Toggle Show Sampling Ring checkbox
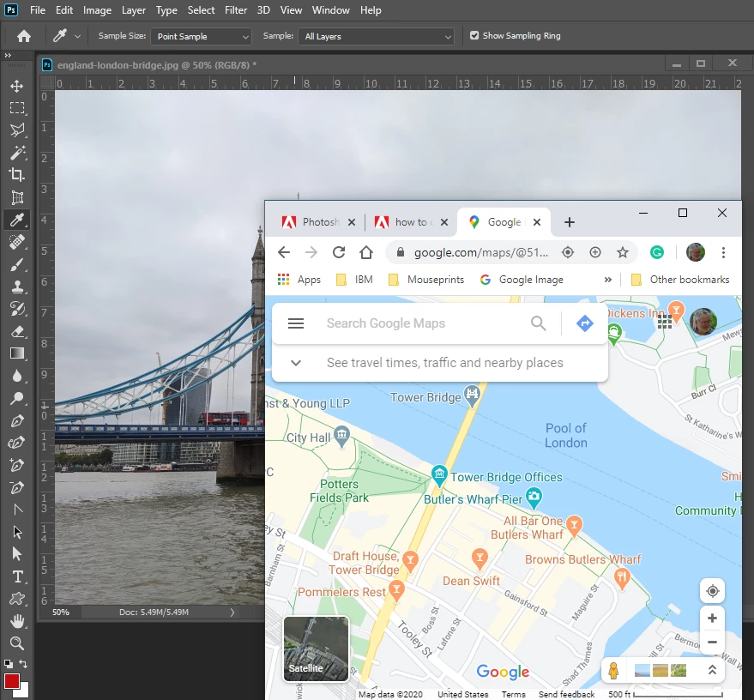 tap(474, 35)
